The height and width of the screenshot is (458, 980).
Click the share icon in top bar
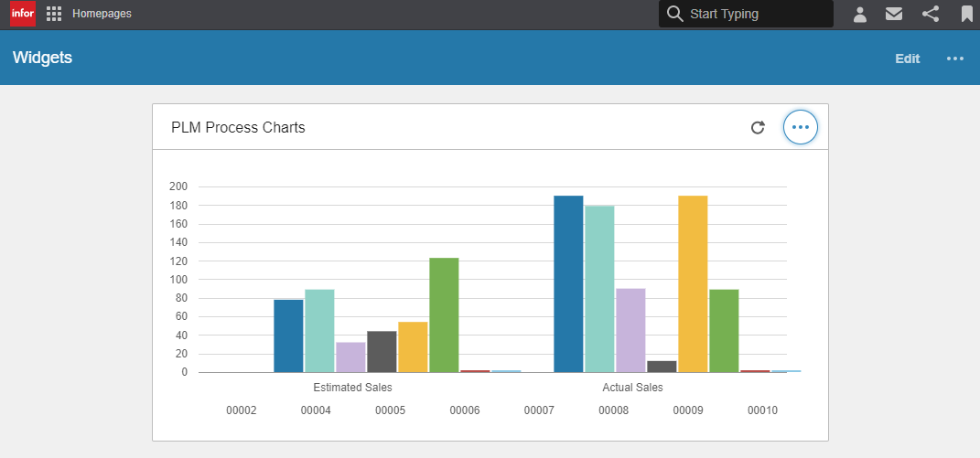(931, 14)
